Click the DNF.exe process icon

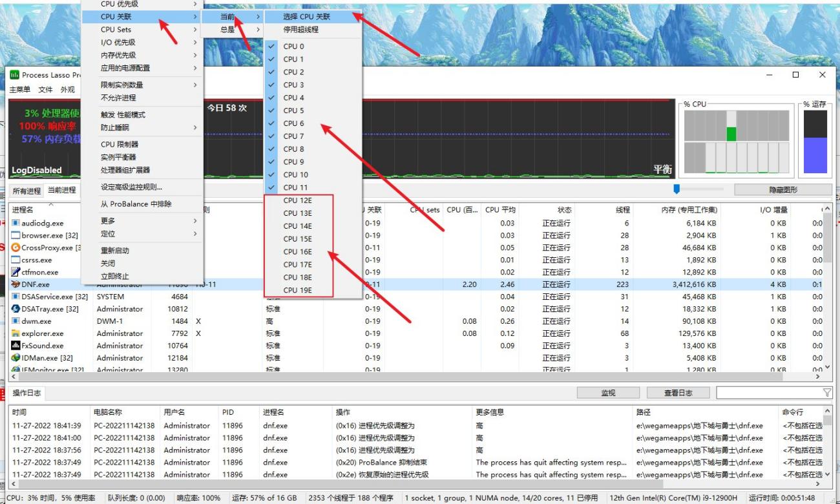coord(16,284)
